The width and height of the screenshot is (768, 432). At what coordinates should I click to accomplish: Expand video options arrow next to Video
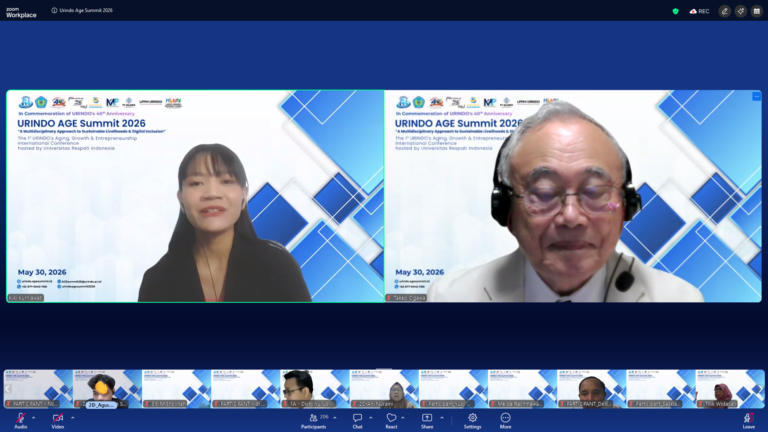pos(72,418)
